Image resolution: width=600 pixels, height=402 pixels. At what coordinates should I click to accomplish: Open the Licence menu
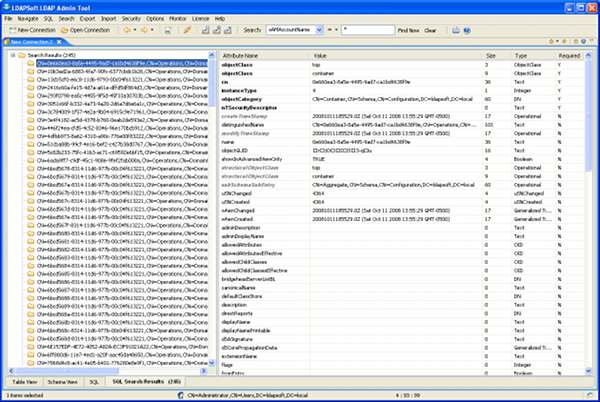click(201, 18)
